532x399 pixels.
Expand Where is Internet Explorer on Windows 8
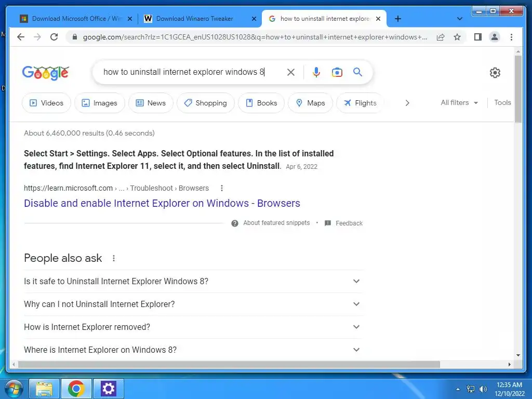(x=193, y=350)
